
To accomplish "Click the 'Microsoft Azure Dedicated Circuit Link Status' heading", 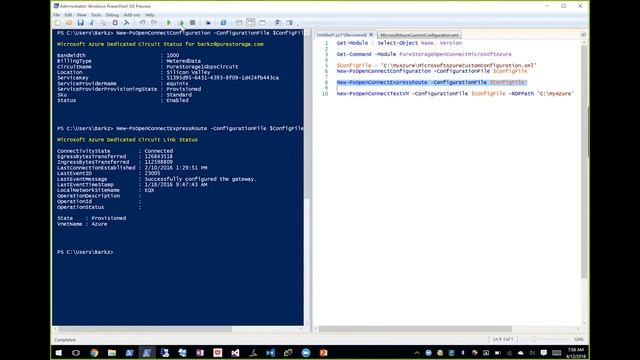I will tap(127, 140).
